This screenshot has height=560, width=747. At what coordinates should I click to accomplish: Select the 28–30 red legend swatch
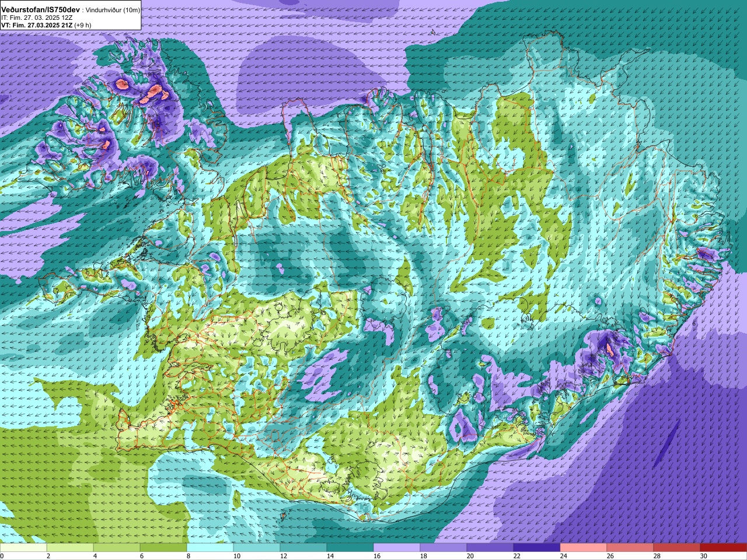pyautogui.click(x=677, y=548)
